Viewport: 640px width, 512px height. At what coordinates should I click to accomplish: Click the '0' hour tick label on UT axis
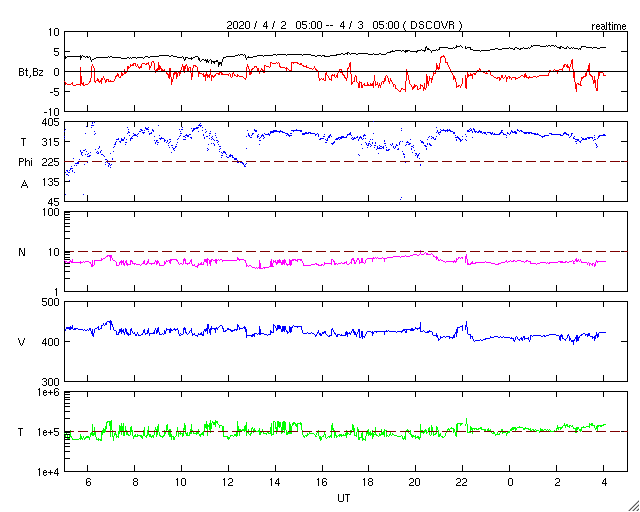tap(510, 483)
